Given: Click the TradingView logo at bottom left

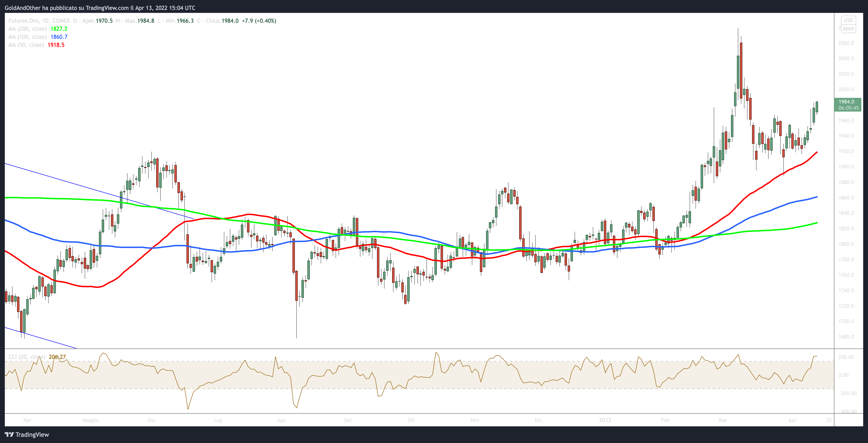Looking at the screenshot, I should (27, 434).
